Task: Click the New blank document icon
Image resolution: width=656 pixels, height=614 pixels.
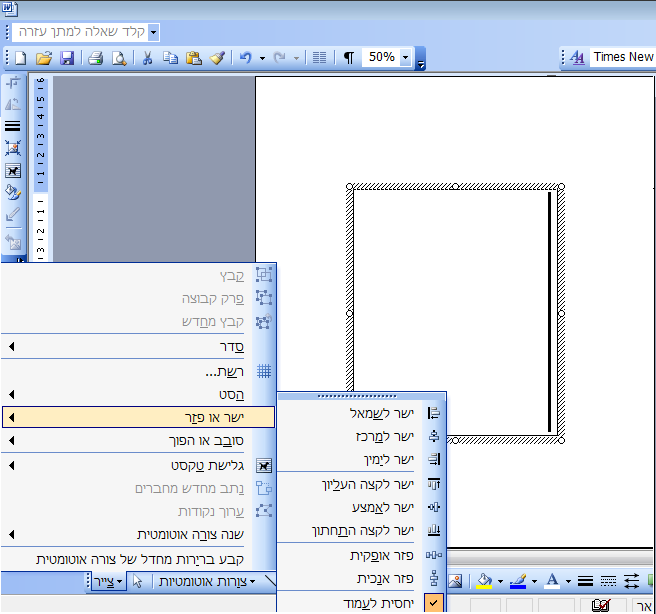Action: 20,58
